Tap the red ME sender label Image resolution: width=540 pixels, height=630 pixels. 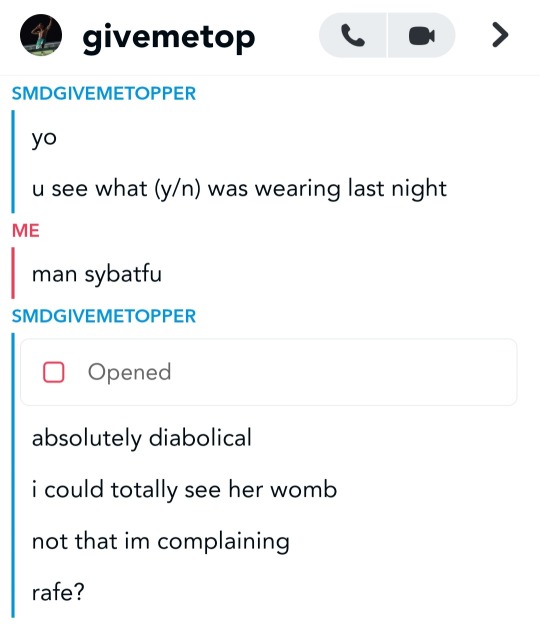click(26, 231)
